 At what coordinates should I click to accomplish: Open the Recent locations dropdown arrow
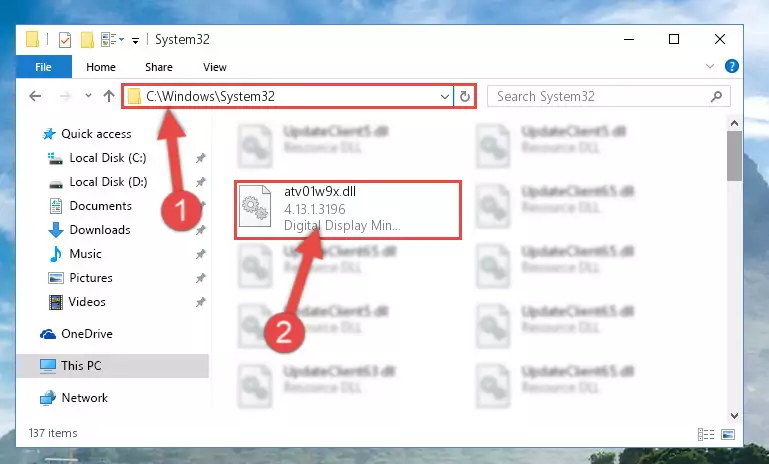pyautogui.click(x=88, y=96)
